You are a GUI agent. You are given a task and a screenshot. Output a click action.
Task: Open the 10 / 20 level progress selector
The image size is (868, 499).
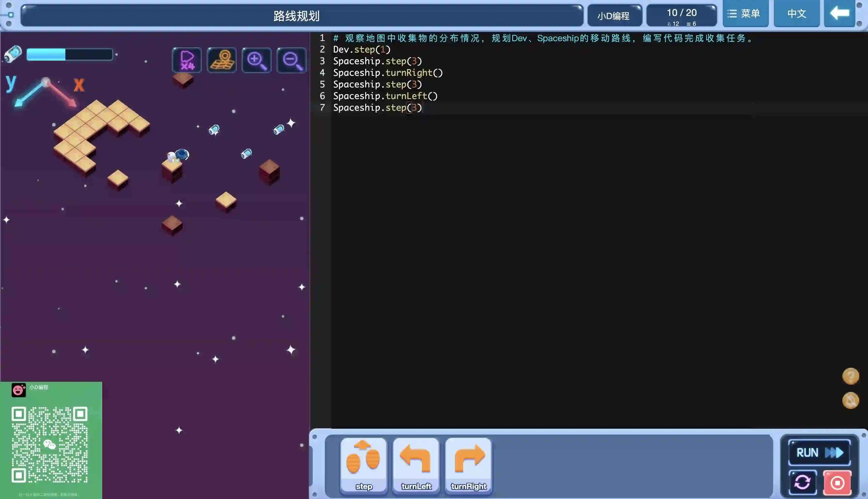[681, 16]
